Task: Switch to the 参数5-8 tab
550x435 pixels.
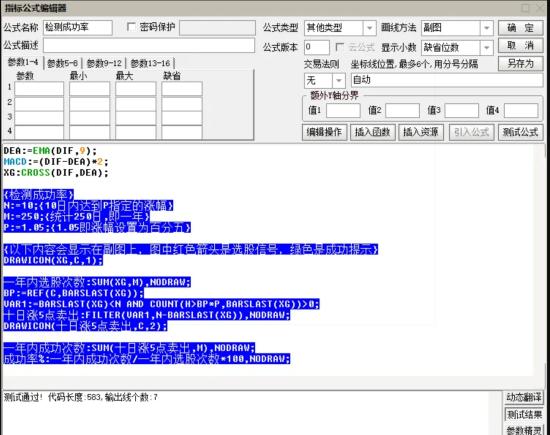Action: click(x=62, y=63)
